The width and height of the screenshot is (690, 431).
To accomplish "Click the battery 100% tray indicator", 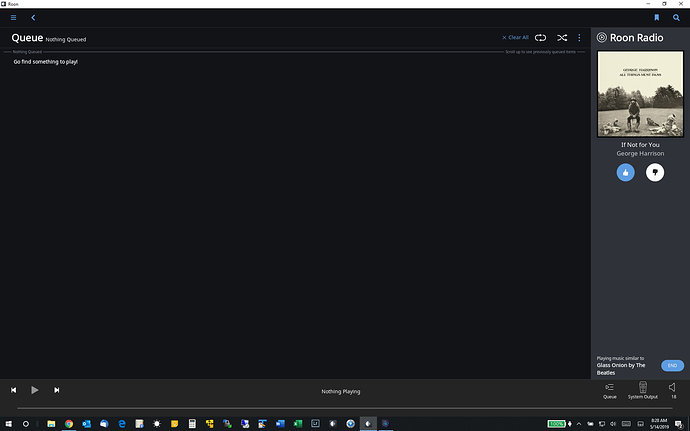I will 556,424.
